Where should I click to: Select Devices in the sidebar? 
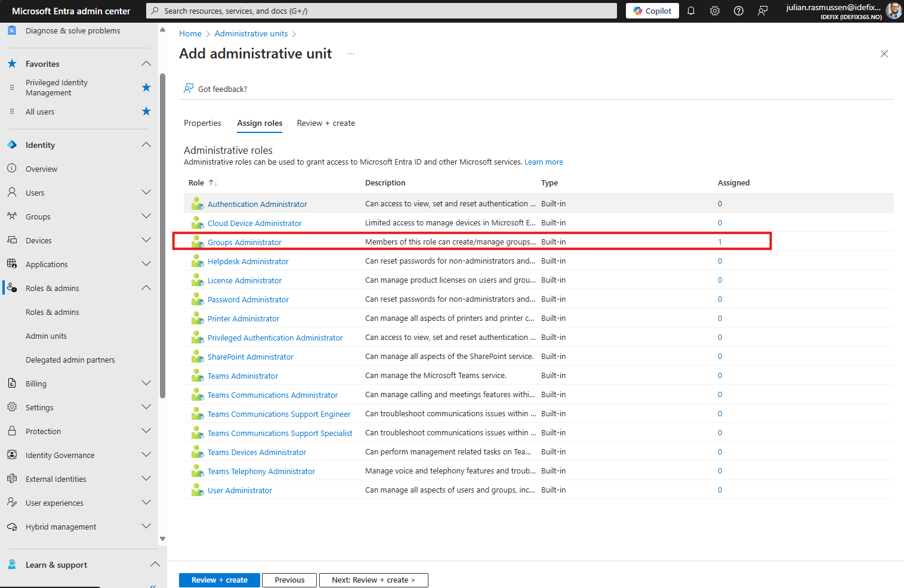pyautogui.click(x=38, y=240)
